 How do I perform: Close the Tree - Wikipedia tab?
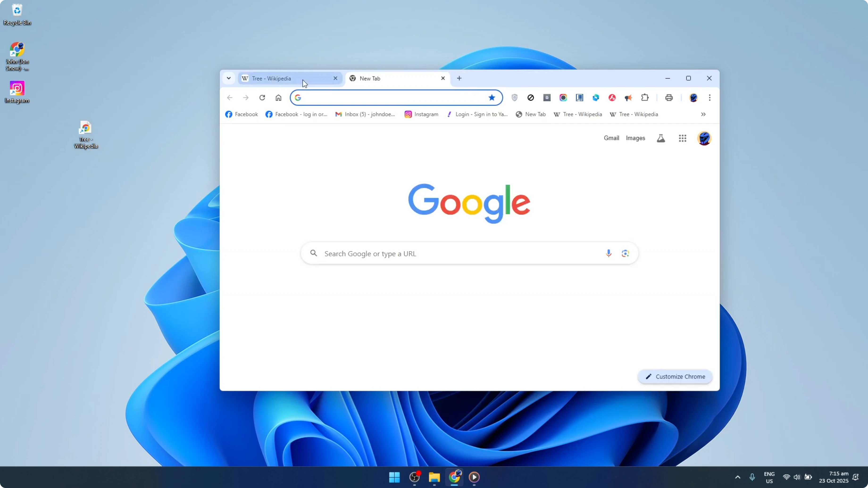335,78
